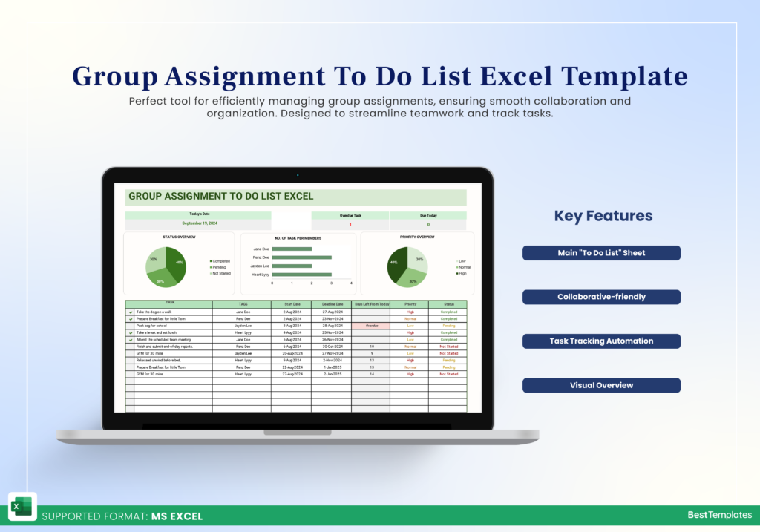The image size is (760, 532).
Task: Click the Main "To Do List" Sheet feature button
Action: (x=601, y=253)
